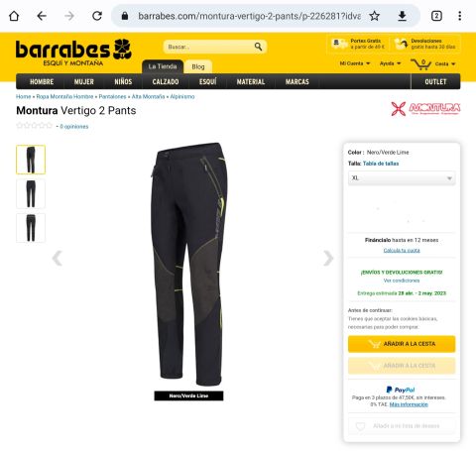Bookmark this page with star icon
The height and width of the screenshot is (451, 476).
click(374, 16)
